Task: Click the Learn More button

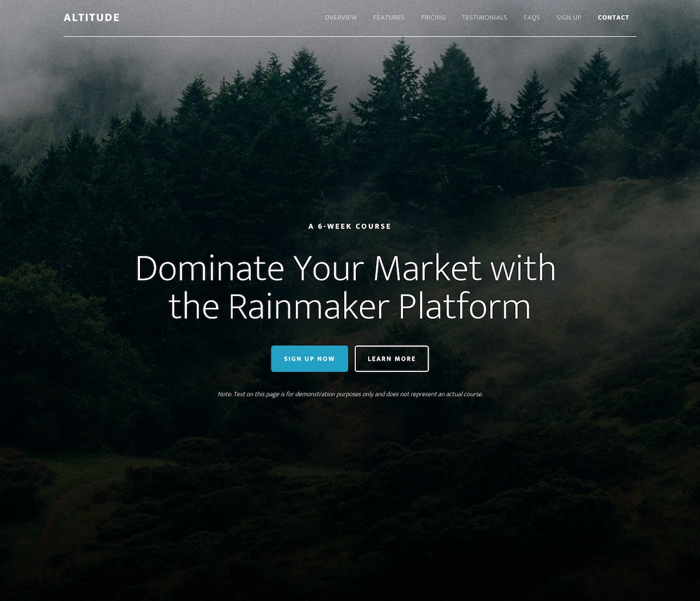Action: point(391,359)
